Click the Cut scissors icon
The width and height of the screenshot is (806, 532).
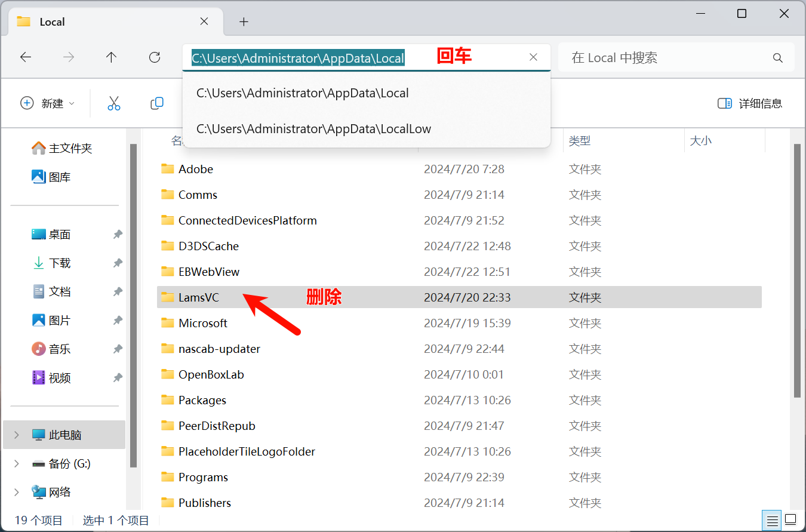tap(114, 103)
